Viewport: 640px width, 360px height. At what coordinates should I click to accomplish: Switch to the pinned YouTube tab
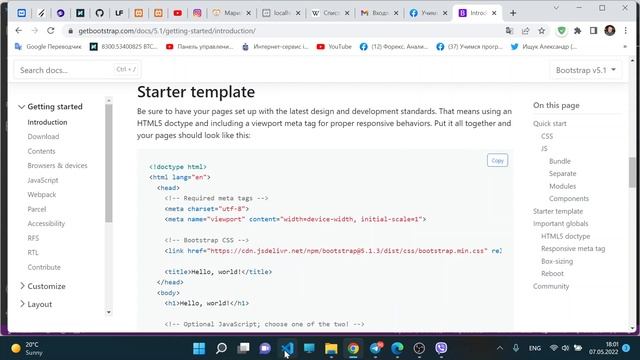point(178,13)
